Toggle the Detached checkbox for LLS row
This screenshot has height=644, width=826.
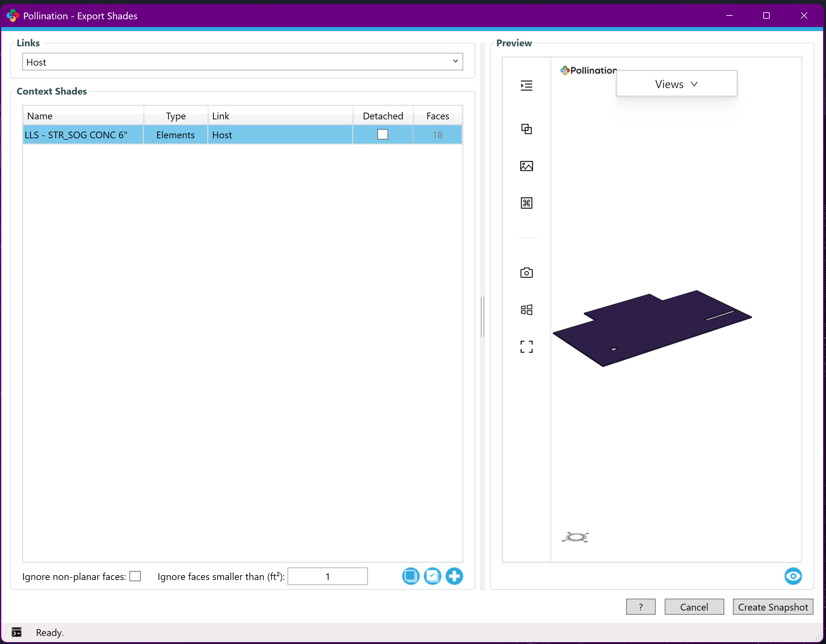coord(382,134)
